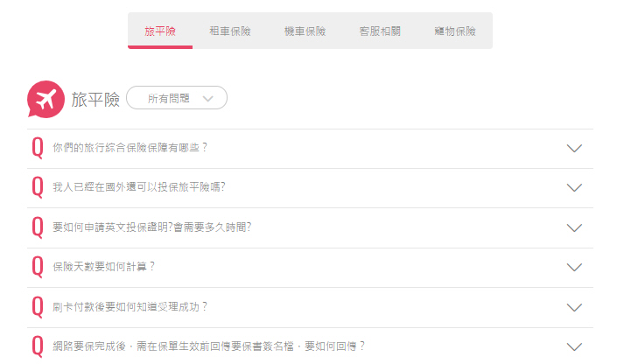The image size is (631, 364).
Task: Switch to the 寵物保險 tab
Action: pyautogui.click(x=455, y=31)
